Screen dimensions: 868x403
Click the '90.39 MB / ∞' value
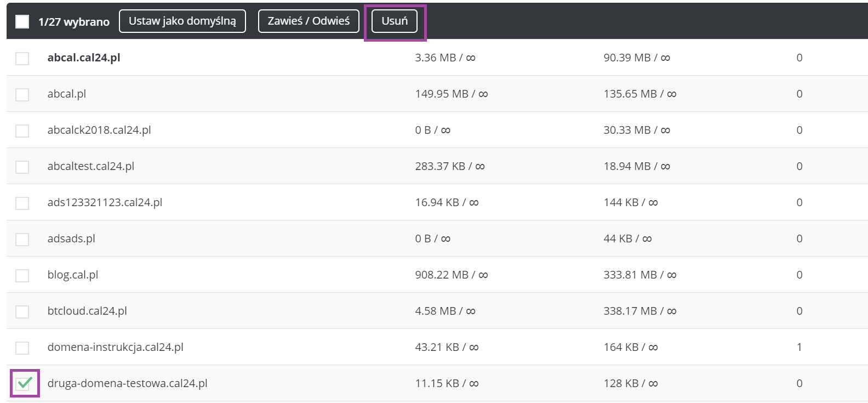(x=637, y=58)
